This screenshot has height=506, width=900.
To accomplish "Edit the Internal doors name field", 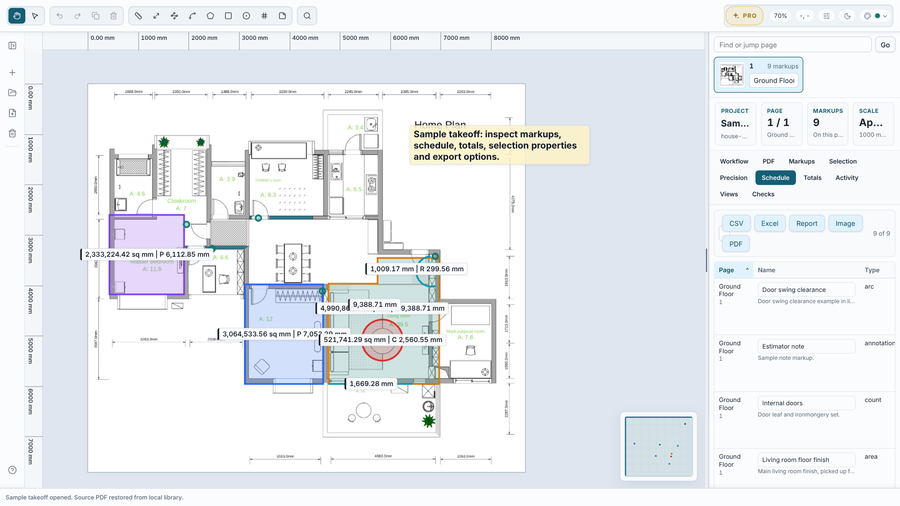I will 806,403.
